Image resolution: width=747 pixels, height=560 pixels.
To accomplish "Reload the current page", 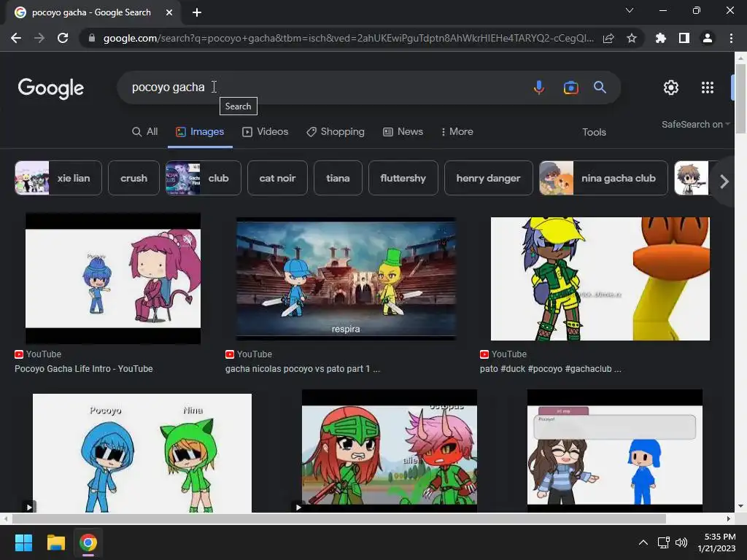I will click(63, 38).
